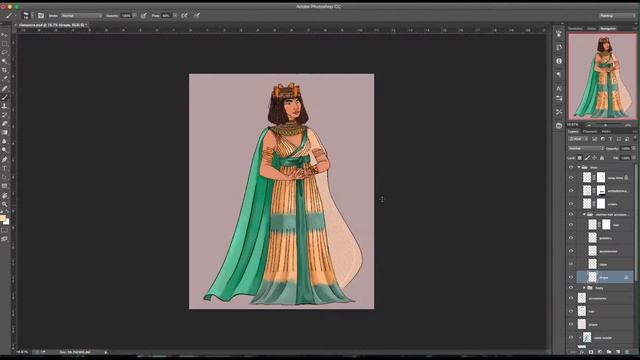Toggle Quick Mask mode
This screenshot has width=640, height=360.
tap(4, 231)
